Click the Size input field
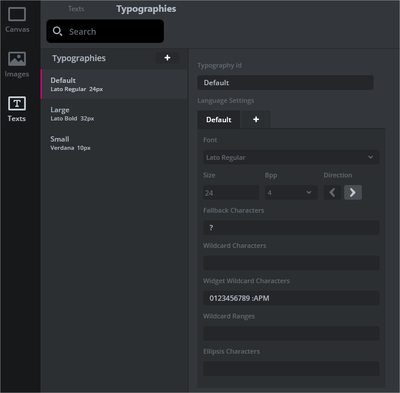 231,193
